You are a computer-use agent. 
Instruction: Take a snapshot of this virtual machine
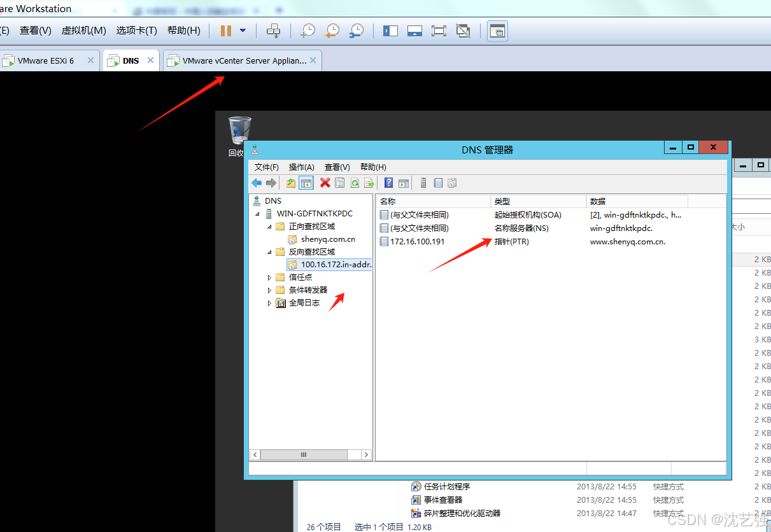308,31
